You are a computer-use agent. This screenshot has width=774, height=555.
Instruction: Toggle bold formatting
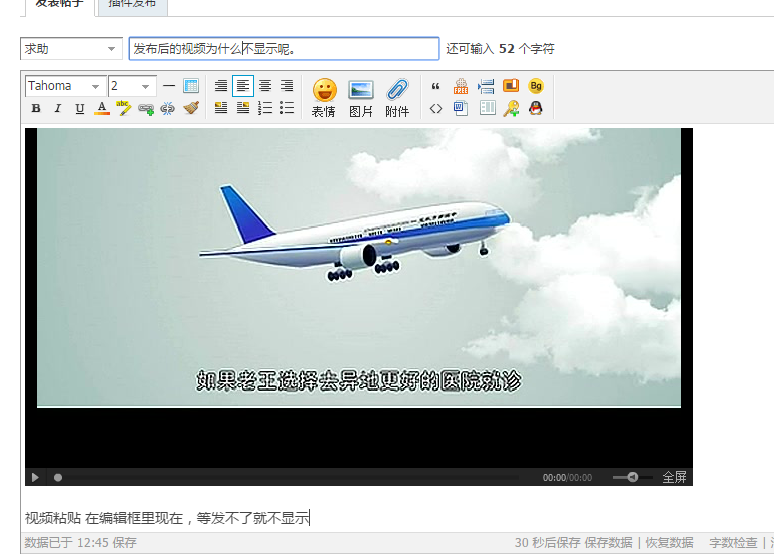click(36, 108)
